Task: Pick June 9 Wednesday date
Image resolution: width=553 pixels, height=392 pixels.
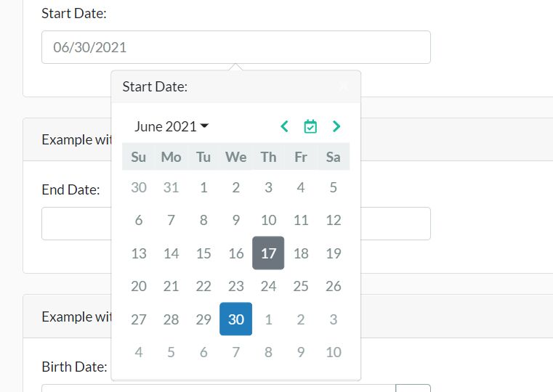Action: (x=236, y=220)
